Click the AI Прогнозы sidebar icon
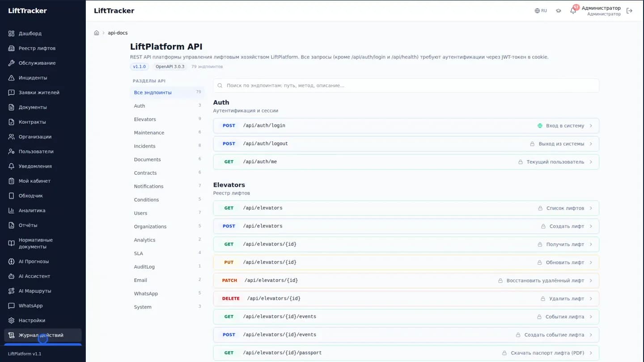 (12, 261)
